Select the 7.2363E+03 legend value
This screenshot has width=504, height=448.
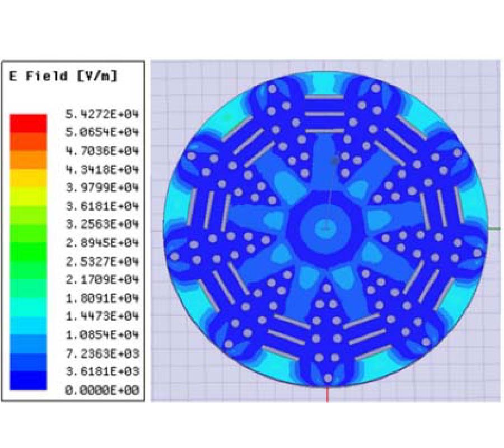(x=102, y=353)
